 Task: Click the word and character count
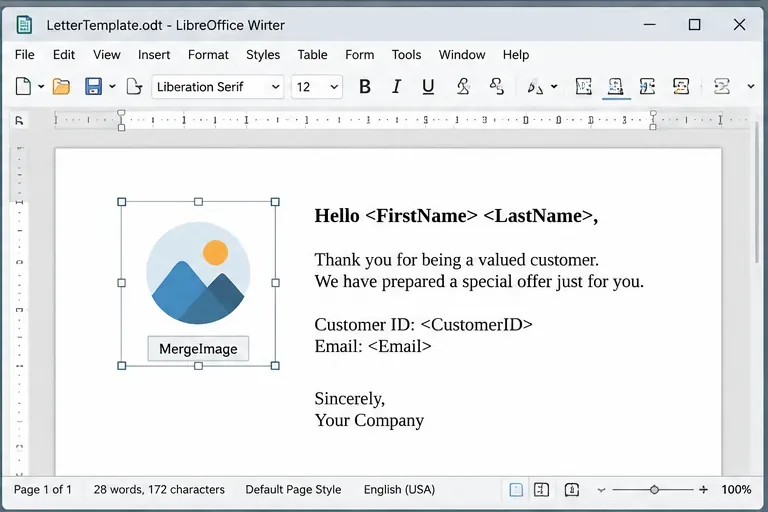click(x=159, y=489)
